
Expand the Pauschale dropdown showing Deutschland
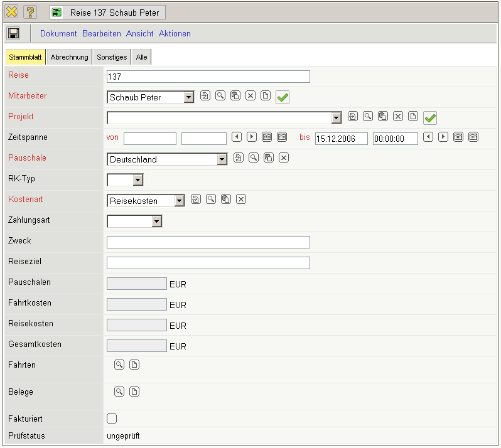222,159
